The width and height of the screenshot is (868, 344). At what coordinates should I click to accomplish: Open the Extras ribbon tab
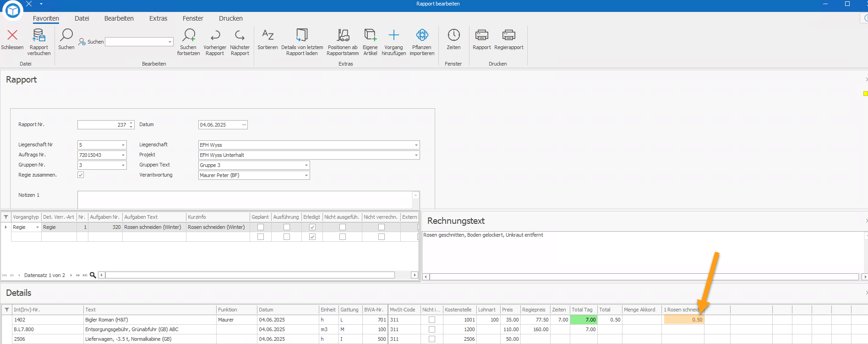pyautogui.click(x=158, y=18)
